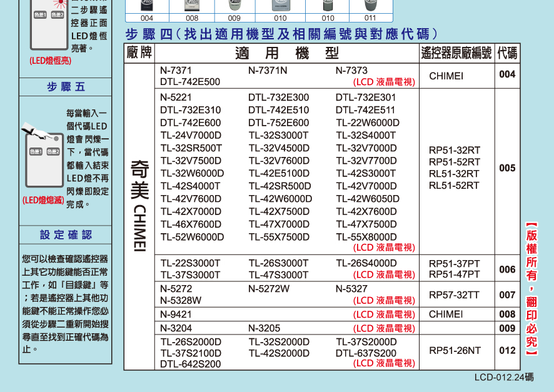Select model N-7371N
The height and width of the screenshot is (392, 554).
268,71
